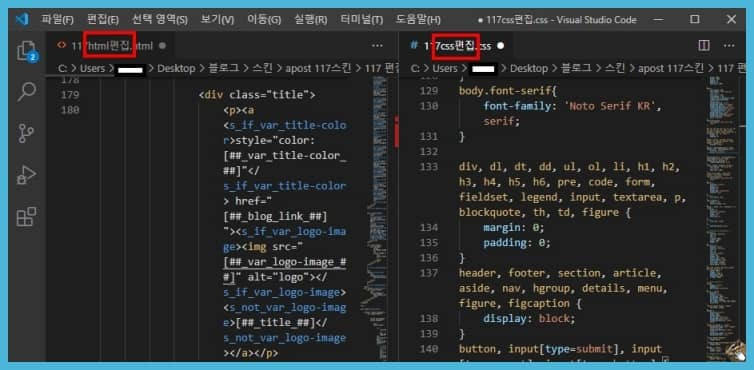
Task: Click the > href=" text in HTML
Action: click(x=249, y=201)
